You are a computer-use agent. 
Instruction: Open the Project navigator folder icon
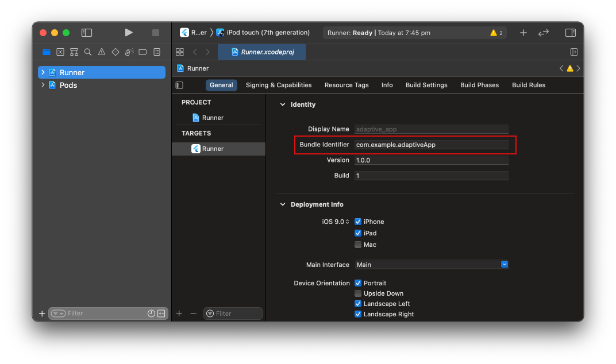click(x=46, y=52)
